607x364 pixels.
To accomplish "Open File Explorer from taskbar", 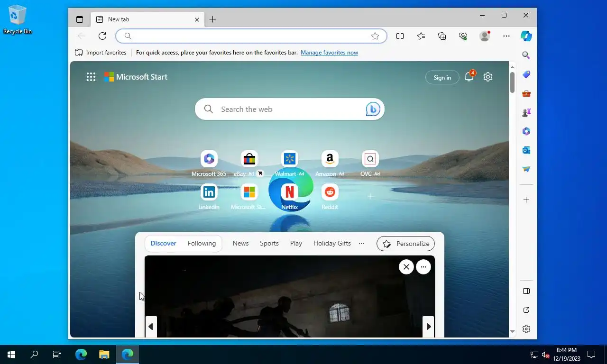I will [x=104, y=354].
